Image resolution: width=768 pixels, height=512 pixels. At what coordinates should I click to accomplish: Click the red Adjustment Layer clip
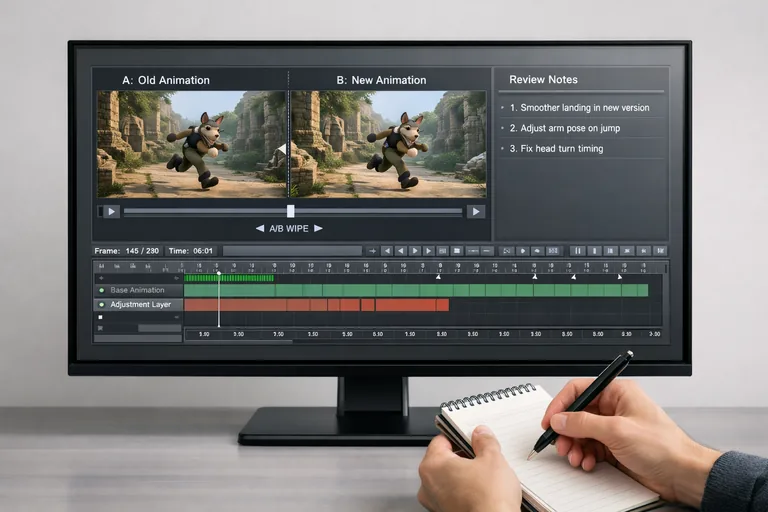coord(310,304)
